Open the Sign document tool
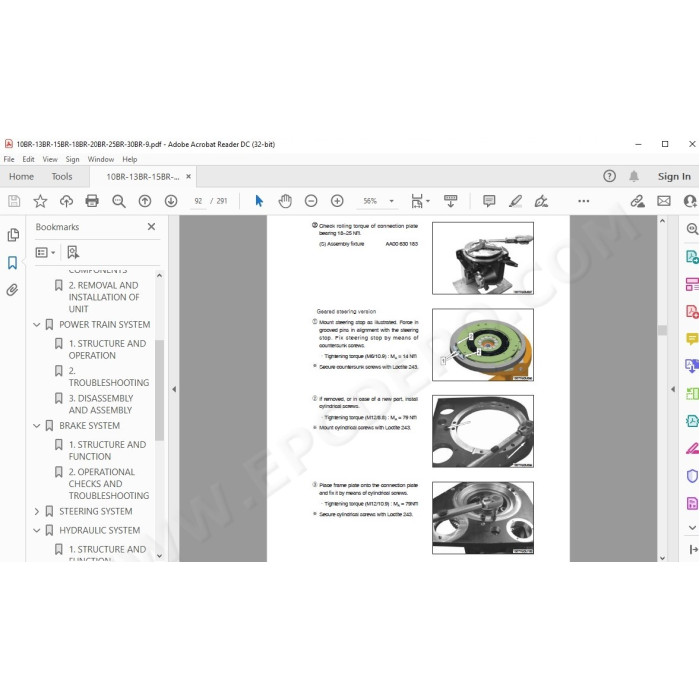This screenshot has height=700, width=700. [541, 201]
